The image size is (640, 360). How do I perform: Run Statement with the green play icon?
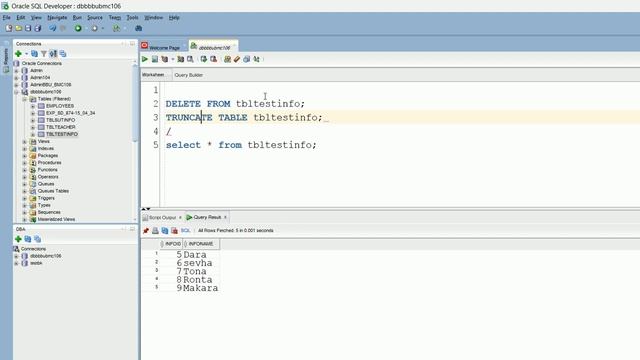(x=145, y=59)
